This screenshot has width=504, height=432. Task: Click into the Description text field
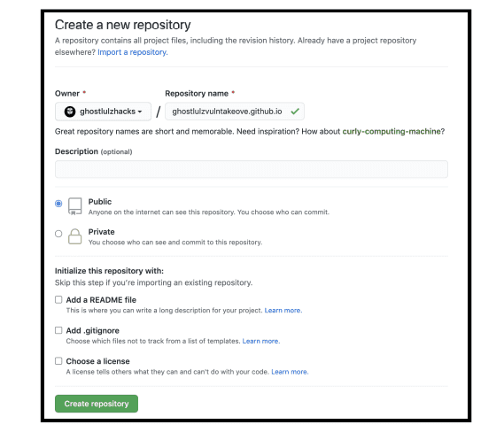coord(252,169)
